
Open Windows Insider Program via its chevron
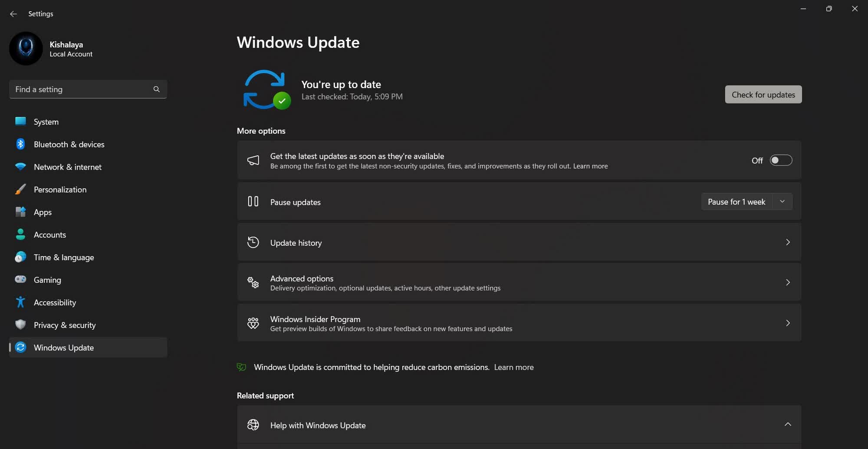click(788, 323)
